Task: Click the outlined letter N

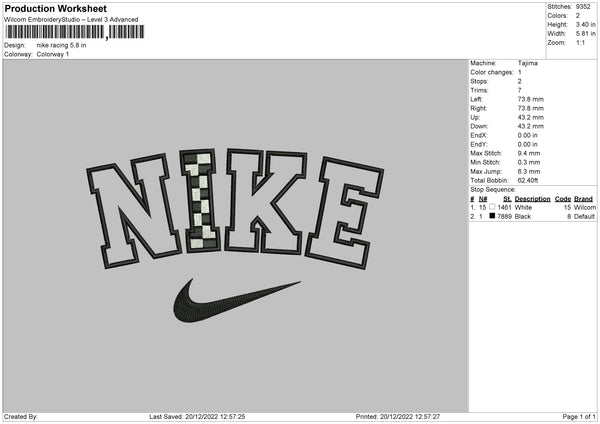Action: (x=132, y=210)
